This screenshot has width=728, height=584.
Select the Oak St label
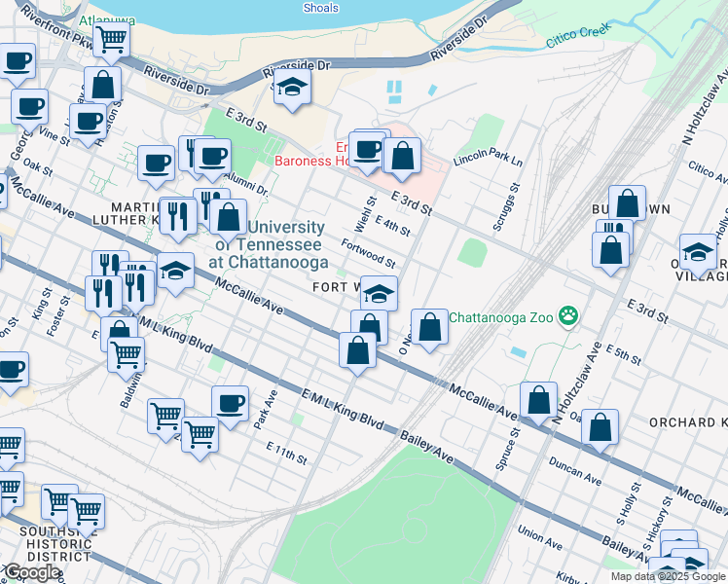tap(38, 167)
